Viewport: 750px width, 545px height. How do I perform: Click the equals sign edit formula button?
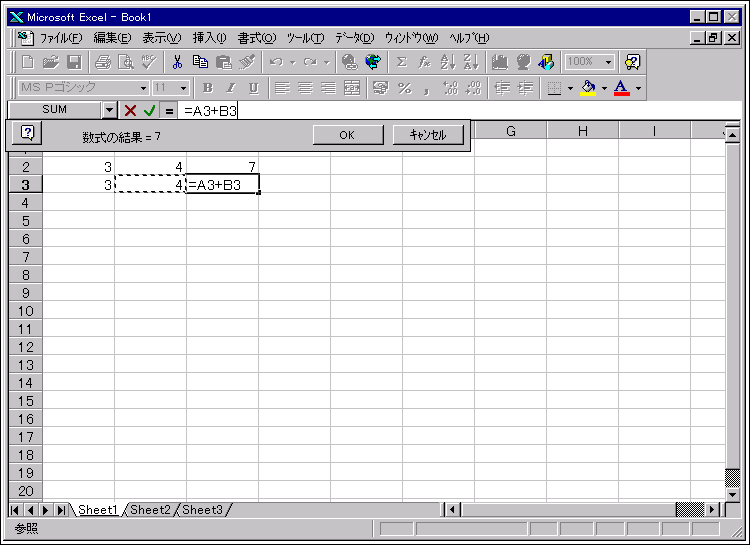(x=169, y=110)
